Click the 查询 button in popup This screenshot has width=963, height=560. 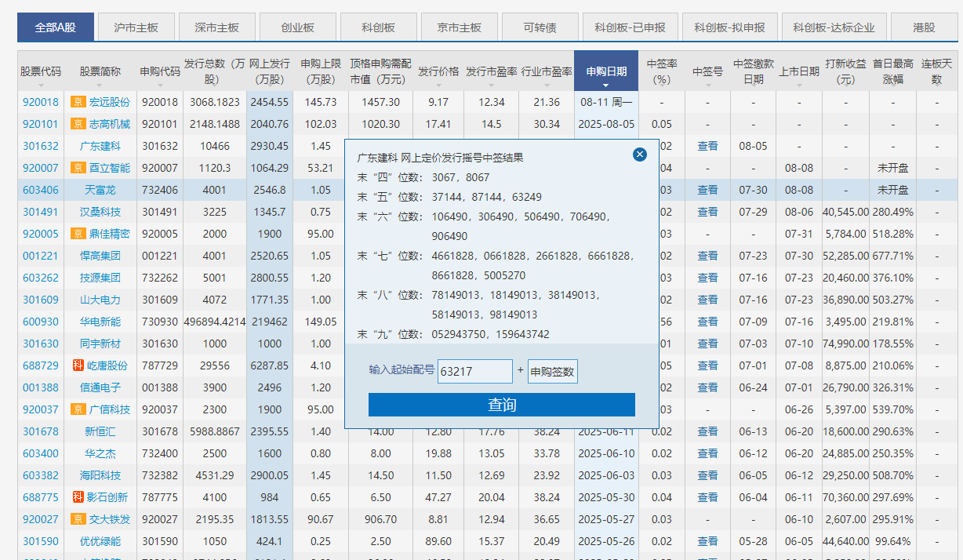click(x=502, y=405)
